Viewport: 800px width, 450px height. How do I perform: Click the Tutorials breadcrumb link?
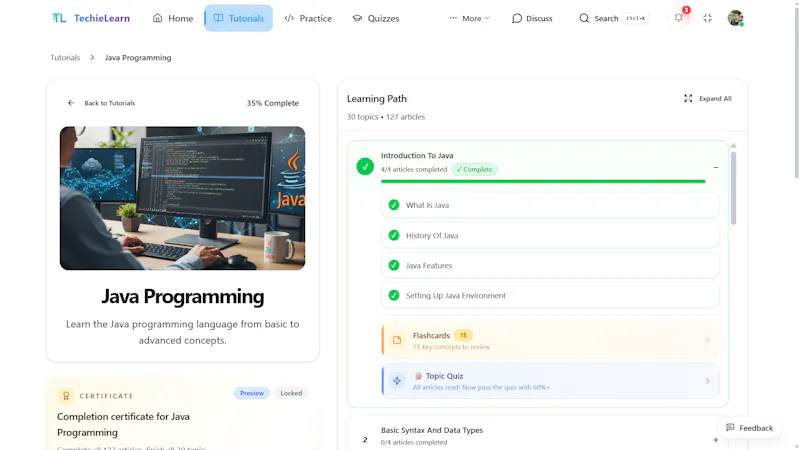tap(65, 58)
